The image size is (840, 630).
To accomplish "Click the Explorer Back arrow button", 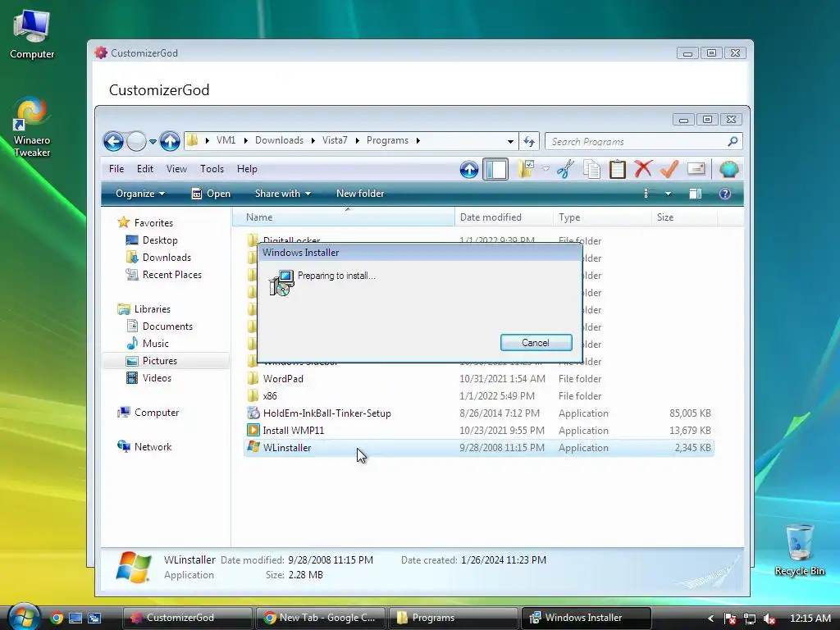I will [113, 141].
